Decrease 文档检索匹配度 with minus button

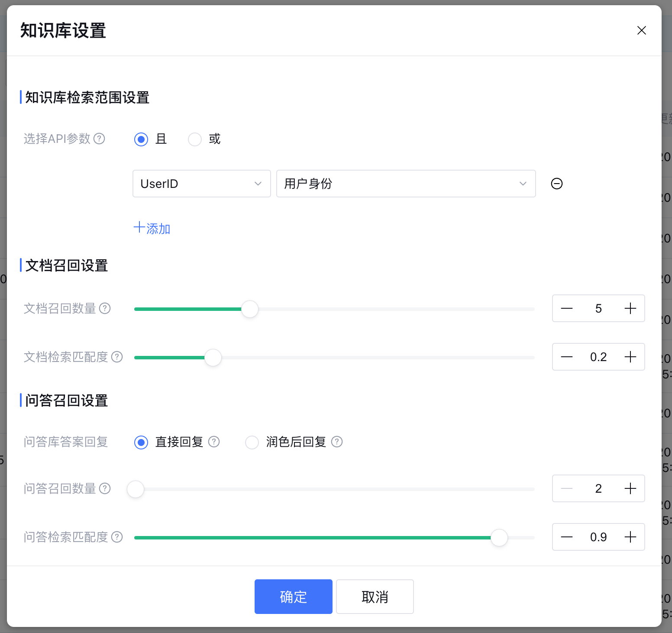pyautogui.click(x=567, y=357)
